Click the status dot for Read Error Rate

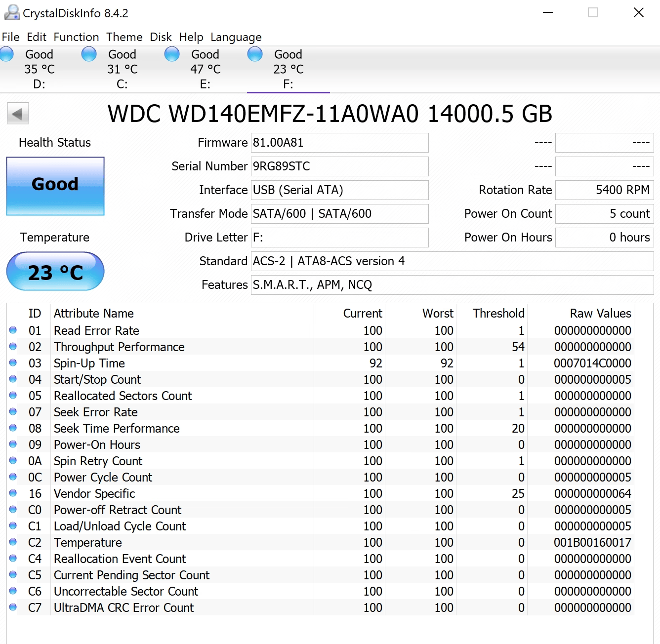(13, 330)
